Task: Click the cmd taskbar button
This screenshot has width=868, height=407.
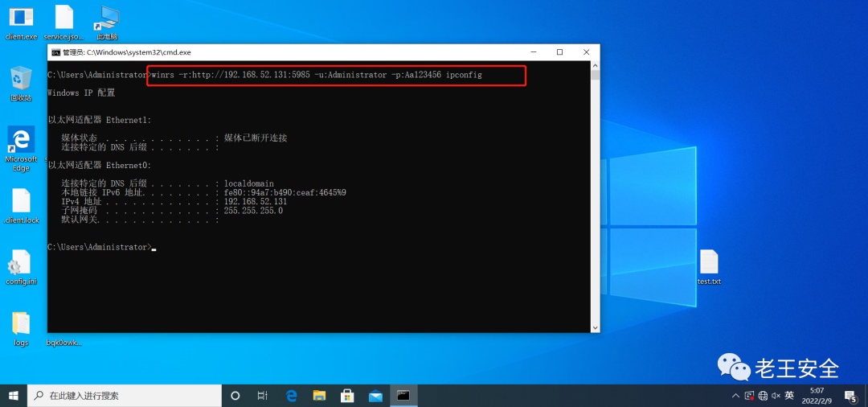Action: [x=403, y=396]
